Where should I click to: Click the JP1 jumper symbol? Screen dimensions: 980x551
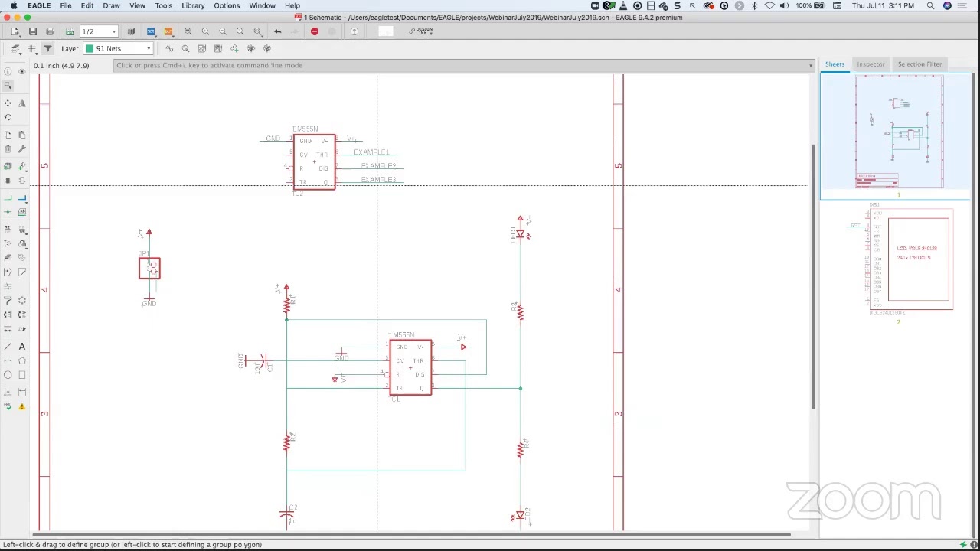[149, 268]
